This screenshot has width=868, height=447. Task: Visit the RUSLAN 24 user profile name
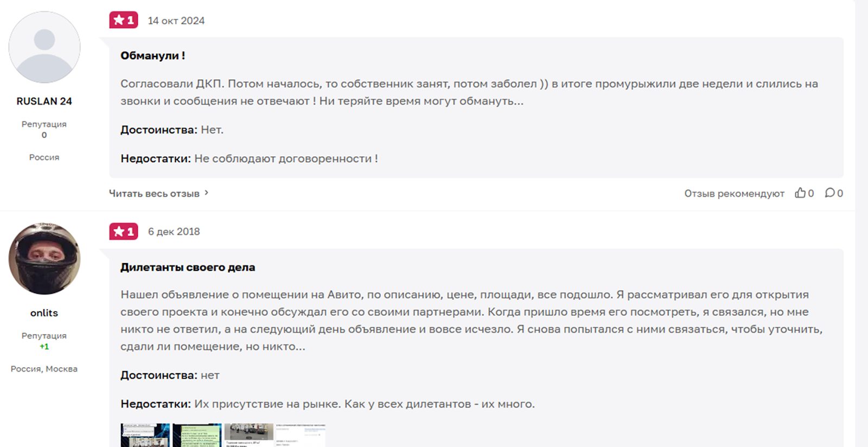(x=44, y=101)
